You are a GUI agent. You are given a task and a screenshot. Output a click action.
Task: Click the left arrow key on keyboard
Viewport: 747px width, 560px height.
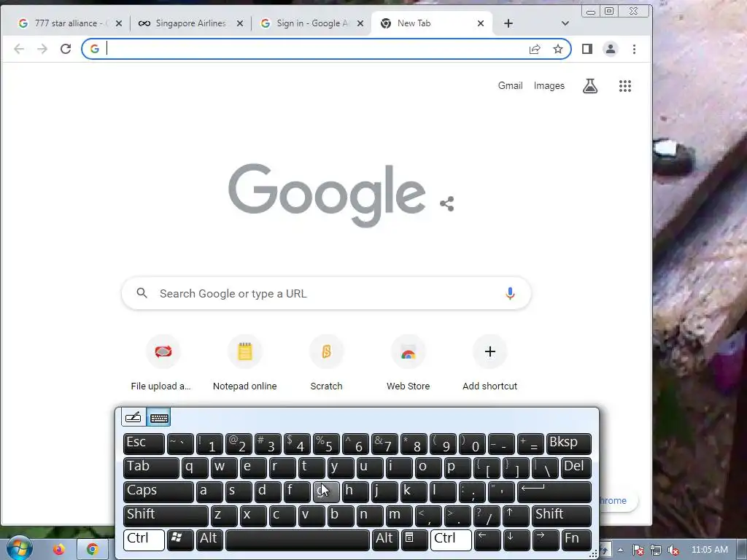[x=487, y=540]
